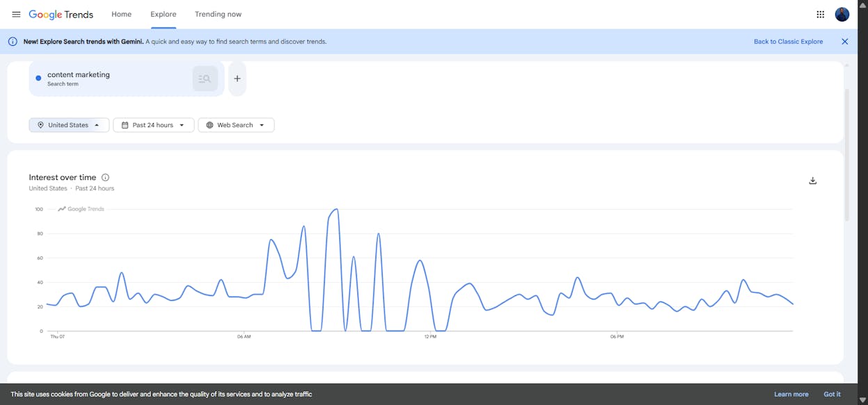868x405 pixels.
Task: Open the Google apps grid
Action: click(x=820, y=14)
